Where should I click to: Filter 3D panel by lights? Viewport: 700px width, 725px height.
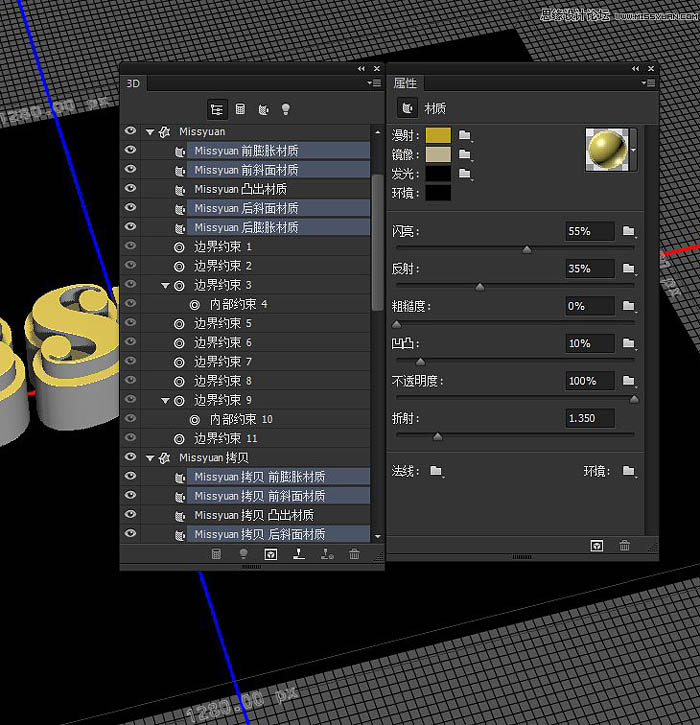coord(286,110)
